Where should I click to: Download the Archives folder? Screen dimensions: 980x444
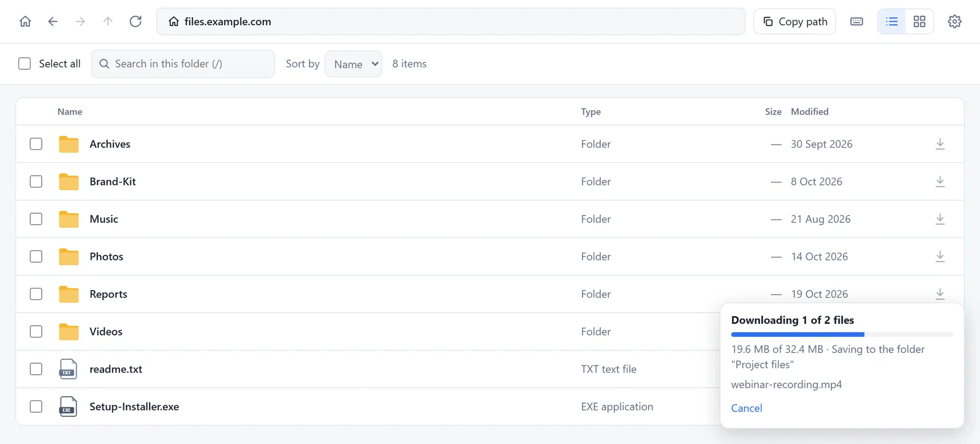pyautogui.click(x=940, y=144)
